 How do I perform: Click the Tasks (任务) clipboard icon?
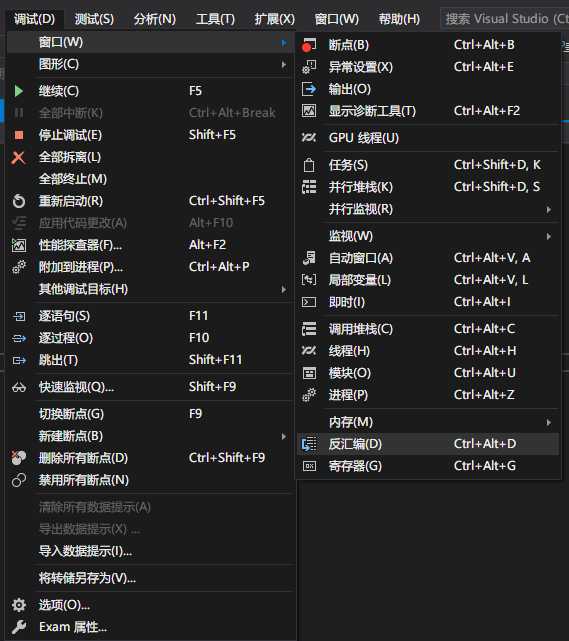click(309, 165)
